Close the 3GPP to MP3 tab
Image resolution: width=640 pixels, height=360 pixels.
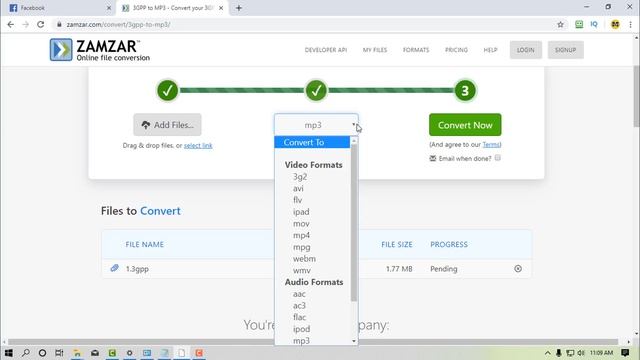221,8
